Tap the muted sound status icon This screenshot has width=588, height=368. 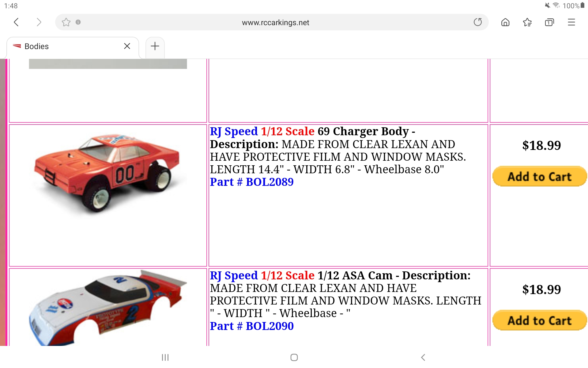547,5
